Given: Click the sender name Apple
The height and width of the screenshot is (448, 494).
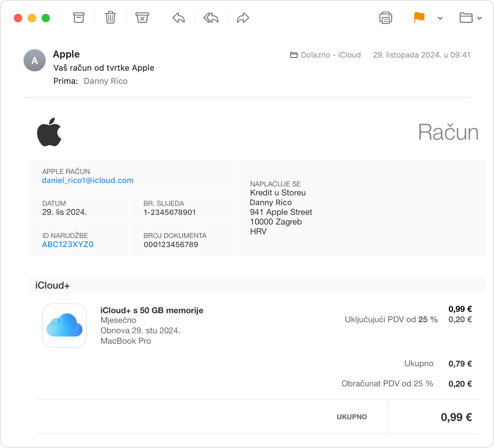Looking at the screenshot, I should 66,54.
